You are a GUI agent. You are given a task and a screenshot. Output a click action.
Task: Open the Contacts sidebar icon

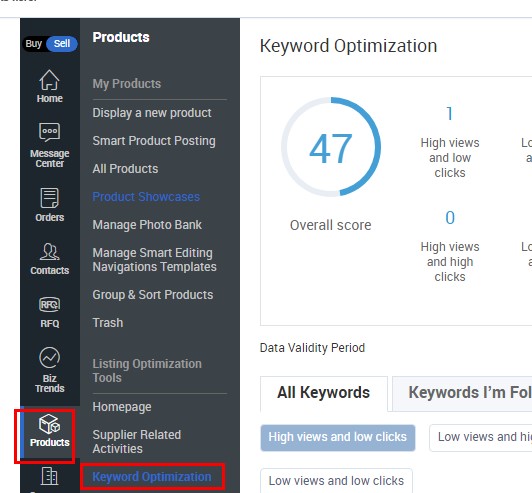coord(50,251)
